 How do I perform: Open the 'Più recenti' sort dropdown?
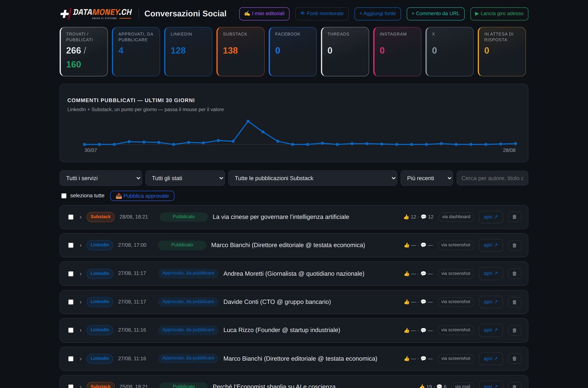coord(427,178)
